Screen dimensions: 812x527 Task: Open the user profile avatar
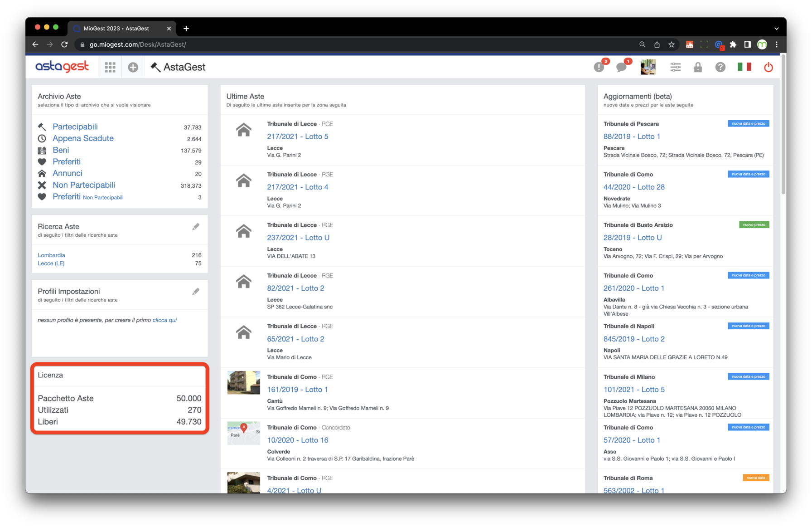[x=648, y=67]
